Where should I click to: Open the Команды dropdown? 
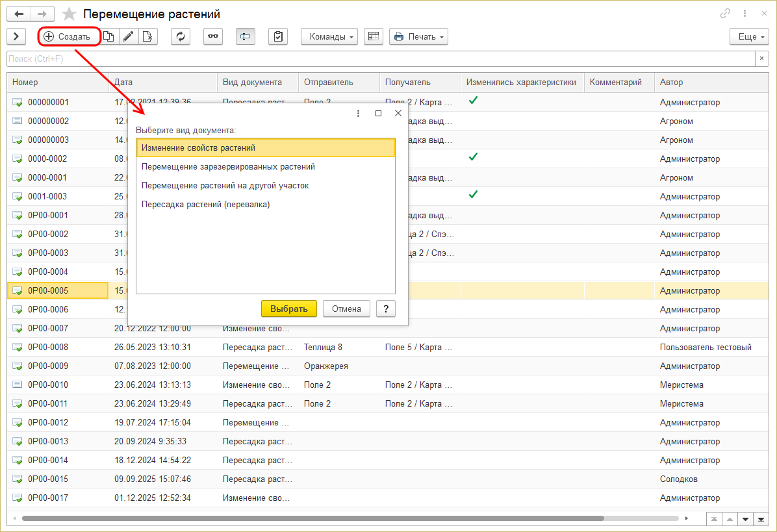pos(329,37)
